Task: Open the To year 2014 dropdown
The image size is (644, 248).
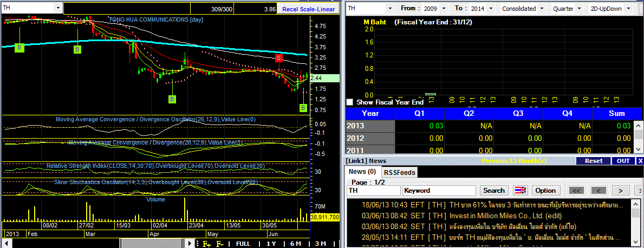Action: coord(490,8)
